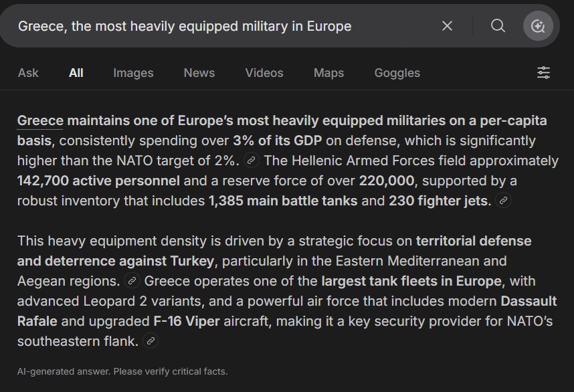Open the search filter settings sliders icon
The image size is (574, 392).
point(543,73)
